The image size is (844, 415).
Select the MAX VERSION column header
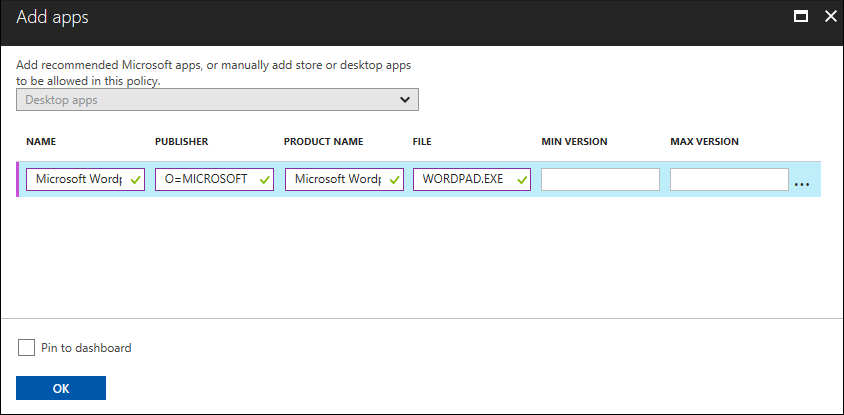(x=705, y=142)
